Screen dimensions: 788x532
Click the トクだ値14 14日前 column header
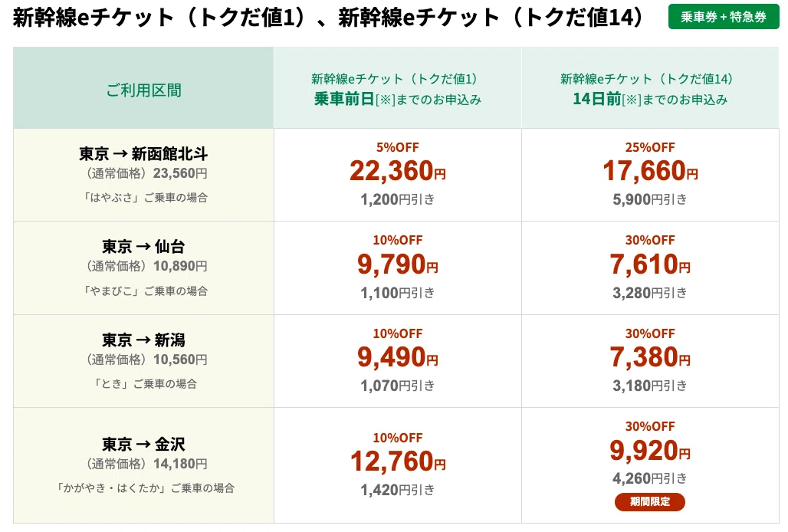tap(650, 88)
